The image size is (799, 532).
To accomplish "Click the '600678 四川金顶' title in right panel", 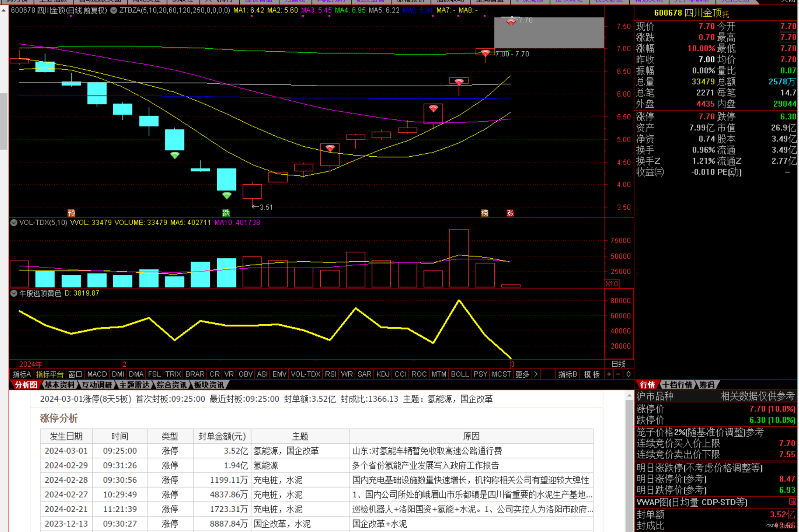I will 687,13.
